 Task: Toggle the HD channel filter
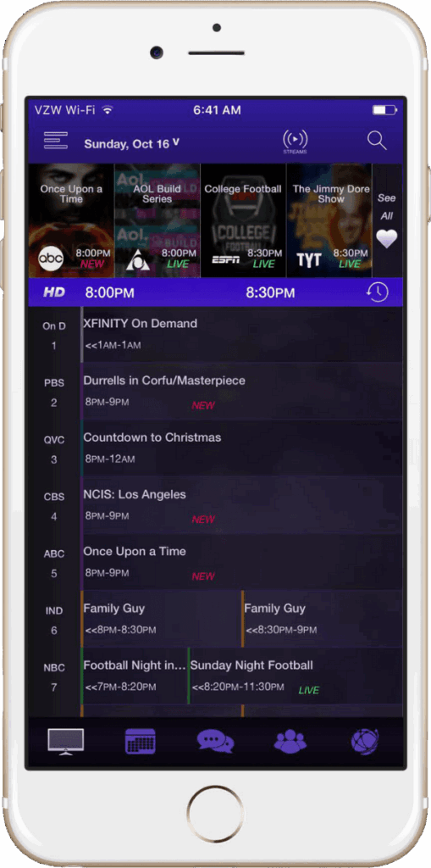54,292
